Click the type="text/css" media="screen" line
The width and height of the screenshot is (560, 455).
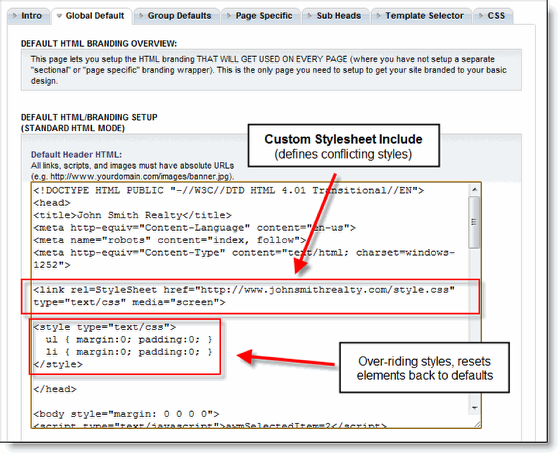coord(129,302)
